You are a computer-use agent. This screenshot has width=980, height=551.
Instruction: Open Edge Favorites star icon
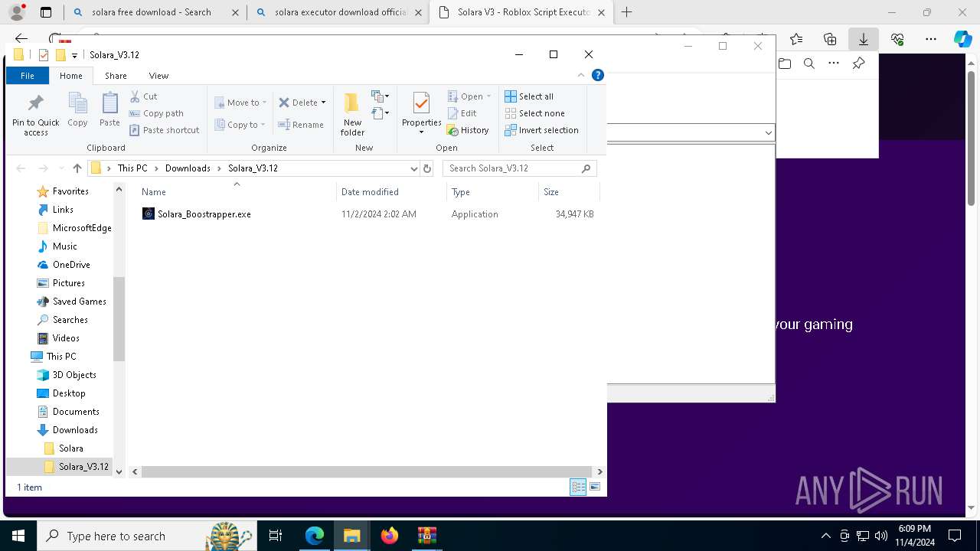[x=796, y=39]
